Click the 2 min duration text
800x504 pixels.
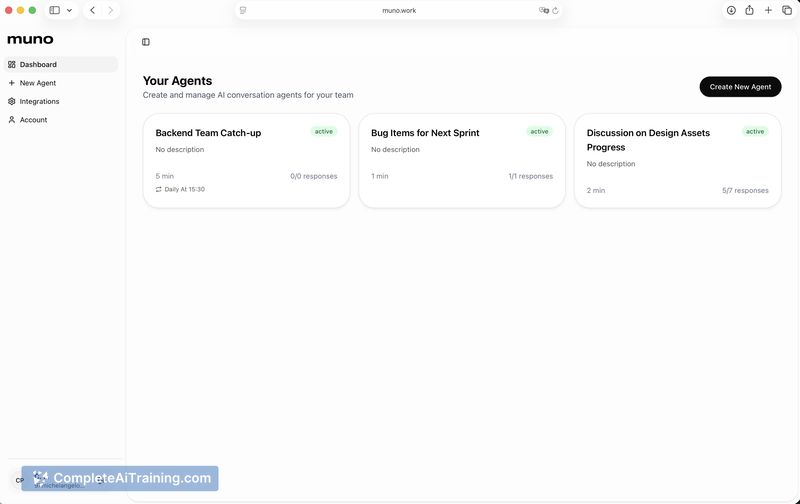pyautogui.click(x=596, y=190)
